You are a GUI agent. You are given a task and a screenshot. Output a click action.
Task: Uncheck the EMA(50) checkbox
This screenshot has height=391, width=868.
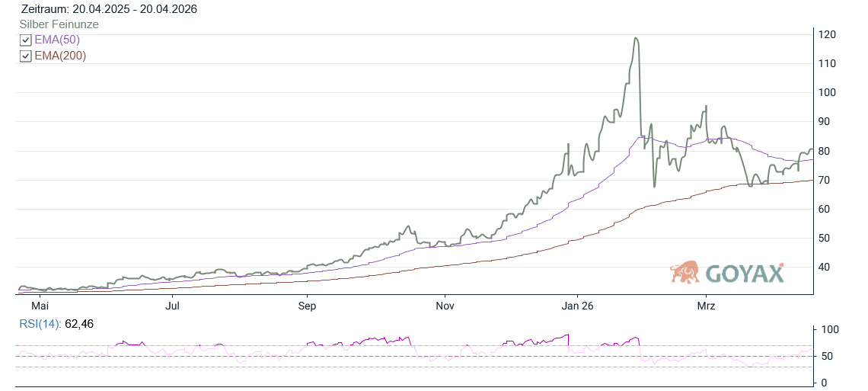click(25, 40)
